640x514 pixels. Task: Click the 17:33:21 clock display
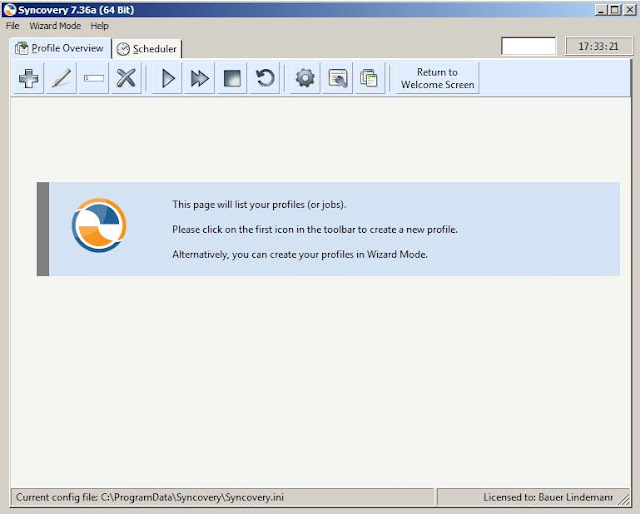pos(599,46)
